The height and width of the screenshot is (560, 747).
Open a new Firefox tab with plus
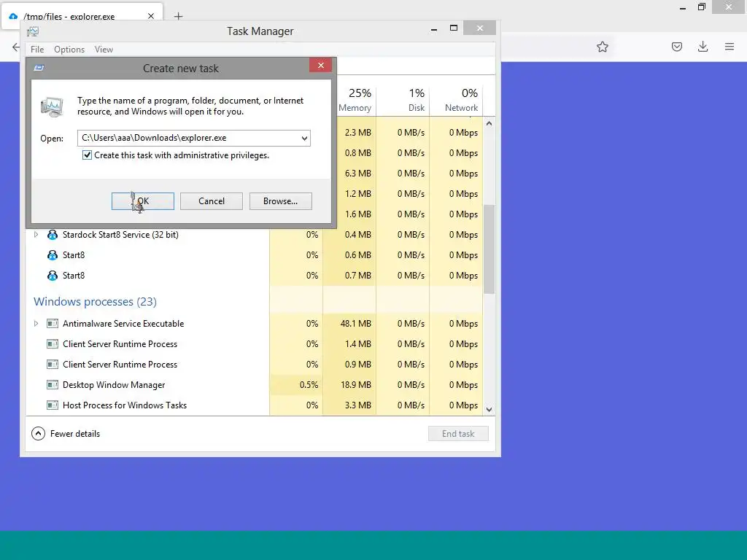(178, 17)
